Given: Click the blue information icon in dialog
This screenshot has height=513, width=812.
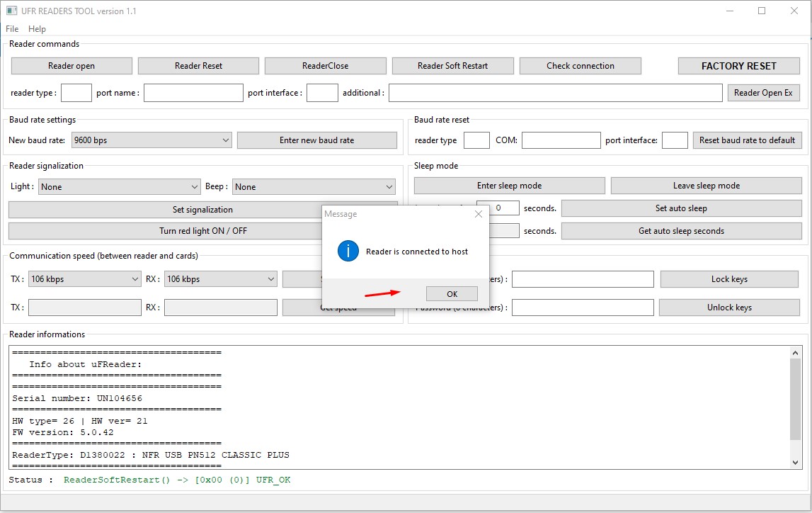Looking at the screenshot, I should (348, 252).
